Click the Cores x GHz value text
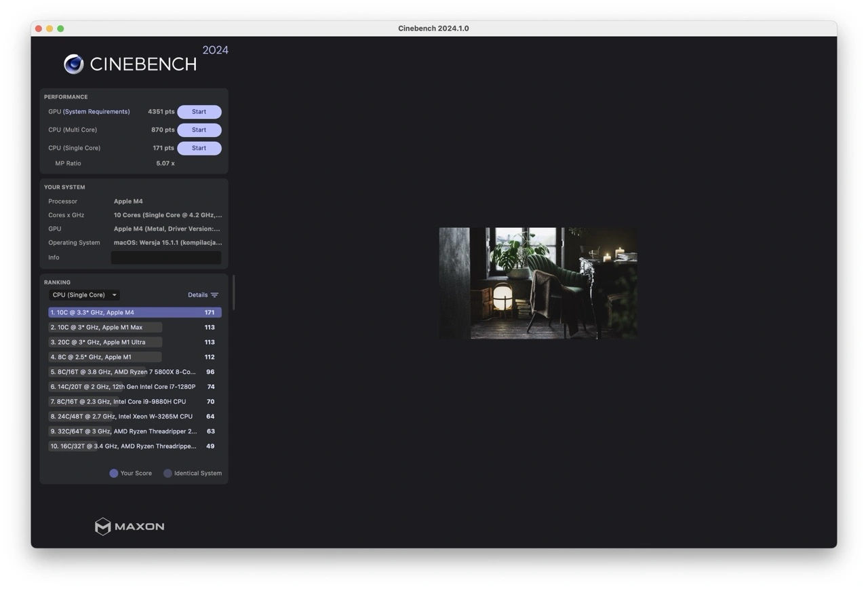Viewport: 868px width, 589px height. click(167, 215)
